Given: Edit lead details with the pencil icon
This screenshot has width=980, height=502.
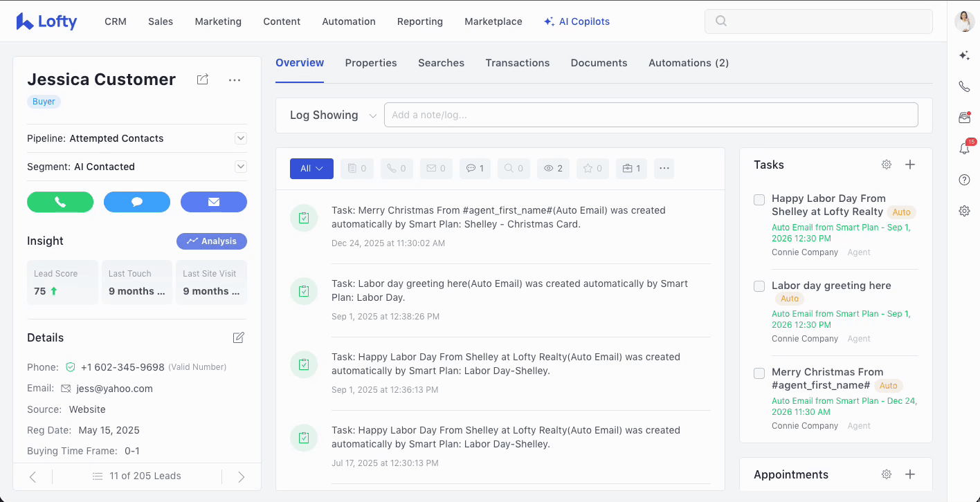Looking at the screenshot, I should [x=239, y=337].
